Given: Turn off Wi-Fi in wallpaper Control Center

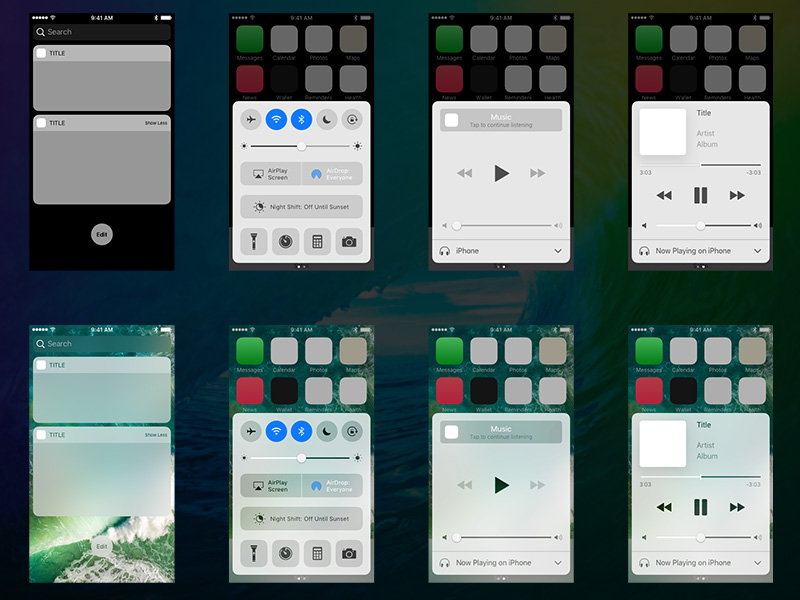Looking at the screenshot, I should click(x=276, y=432).
